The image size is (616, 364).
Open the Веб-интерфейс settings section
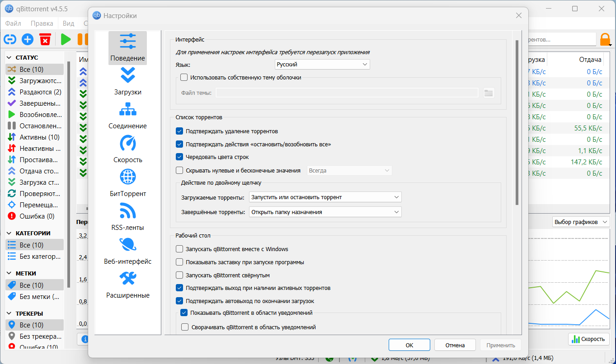pyautogui.click(x=127, y=251)
